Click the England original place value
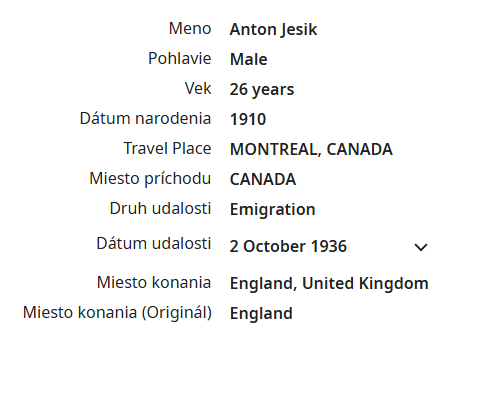Image resolution: width=491 pixels, height=419 pixels. point(261,314)
